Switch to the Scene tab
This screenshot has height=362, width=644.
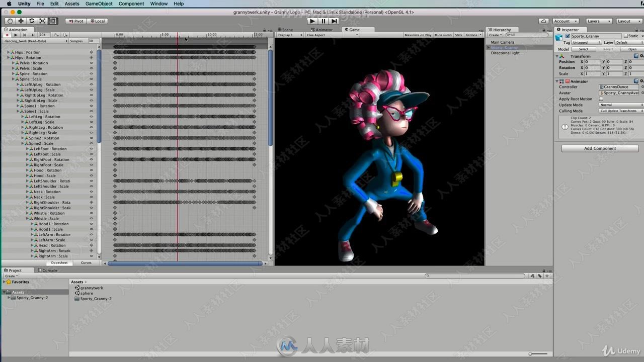tap(287, 30)
